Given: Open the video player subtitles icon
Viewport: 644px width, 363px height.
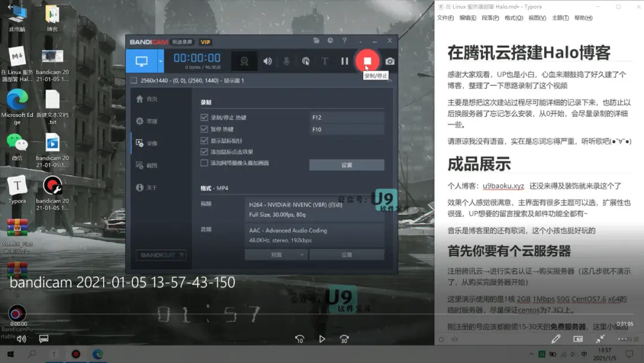Looking at the screenshot, I should 44,339.
